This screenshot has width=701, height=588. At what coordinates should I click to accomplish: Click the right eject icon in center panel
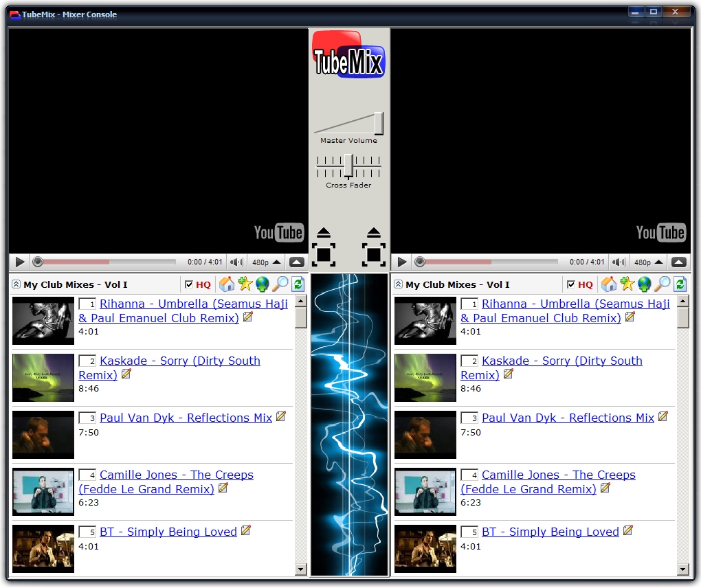374,232
